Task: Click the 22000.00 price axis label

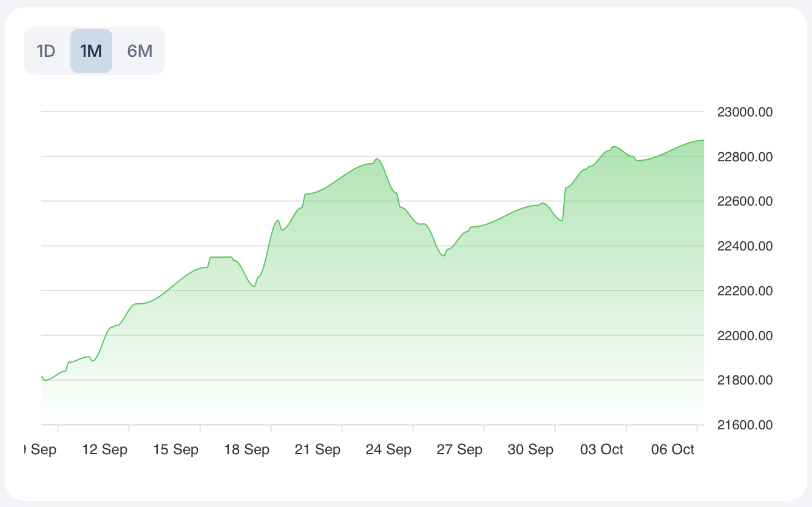Action: coord(745,336)
